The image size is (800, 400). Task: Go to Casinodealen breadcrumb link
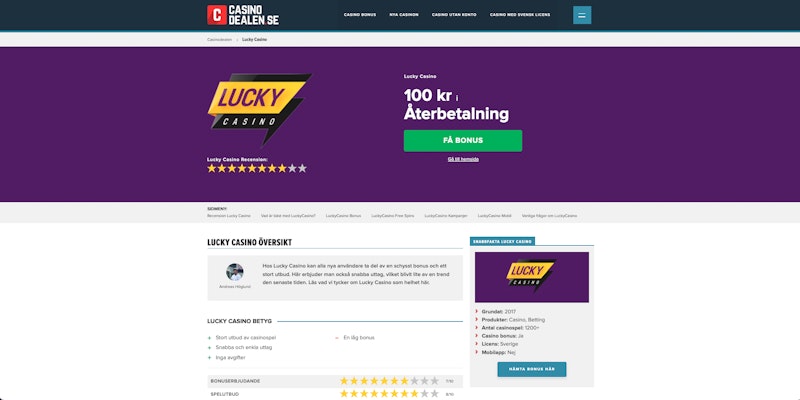[x=219, y=39]
